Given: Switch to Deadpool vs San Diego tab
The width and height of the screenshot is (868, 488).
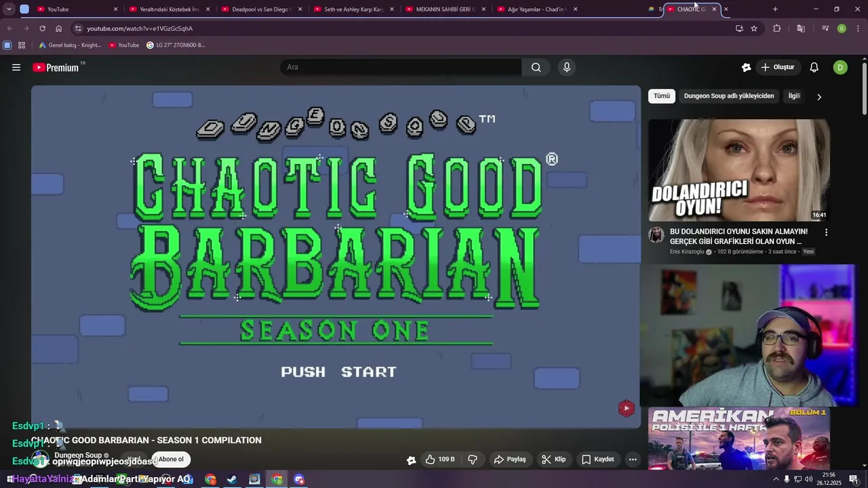Looking at the screenshot, I should click(x=261, y=9).
